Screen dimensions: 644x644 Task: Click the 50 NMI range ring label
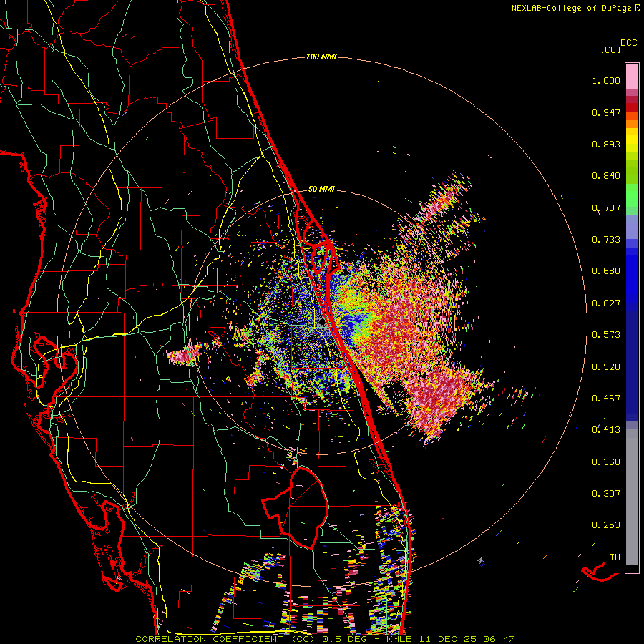tap(321, 190)
